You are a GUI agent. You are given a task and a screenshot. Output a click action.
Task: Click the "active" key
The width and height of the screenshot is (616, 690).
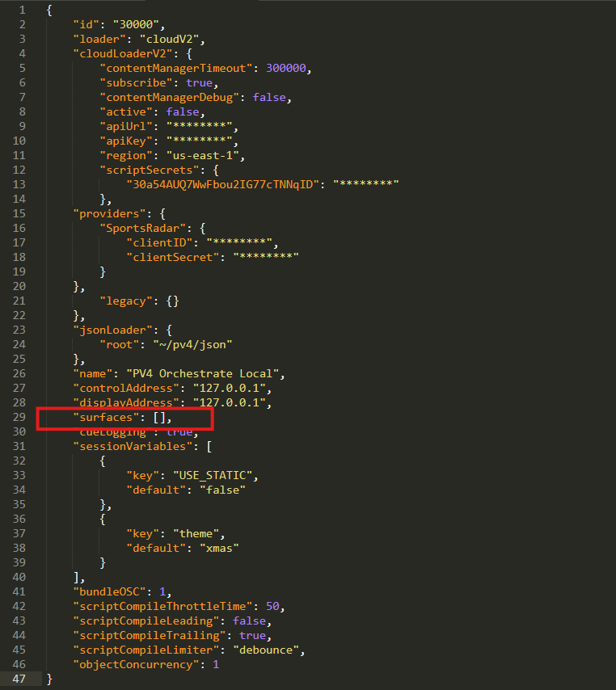tap(126, 111)
